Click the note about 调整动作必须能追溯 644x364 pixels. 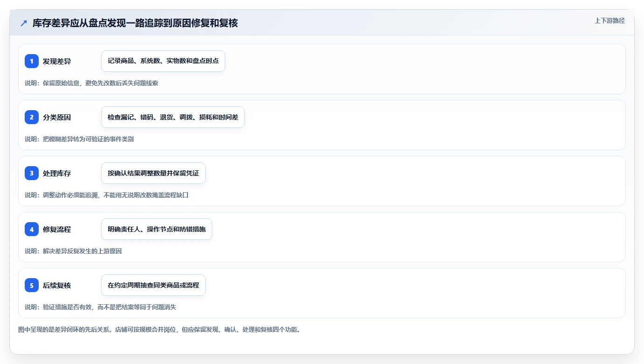(107, 195)
